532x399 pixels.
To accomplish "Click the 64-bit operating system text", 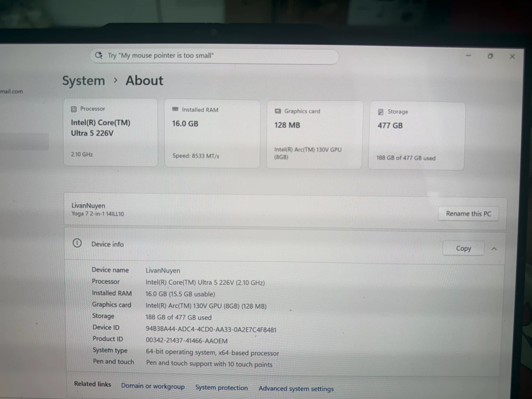I will point(212,352).
